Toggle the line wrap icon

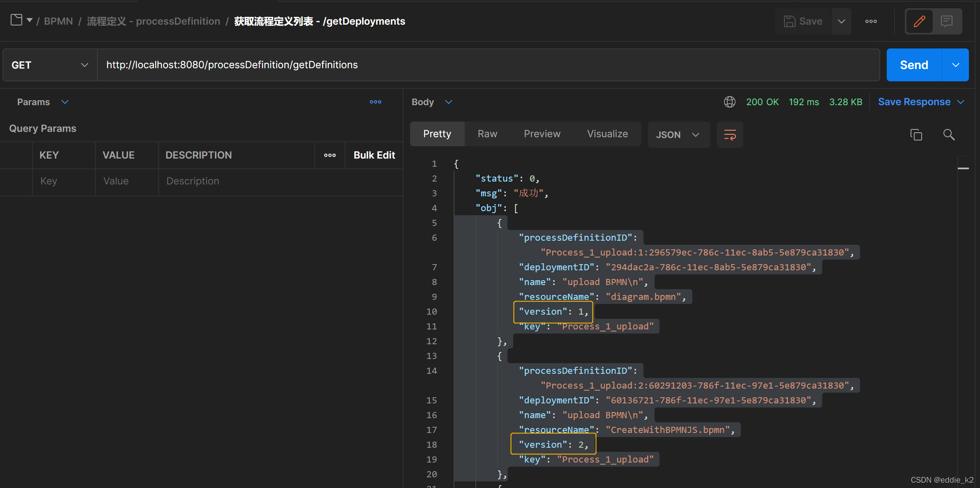point(730,135)
